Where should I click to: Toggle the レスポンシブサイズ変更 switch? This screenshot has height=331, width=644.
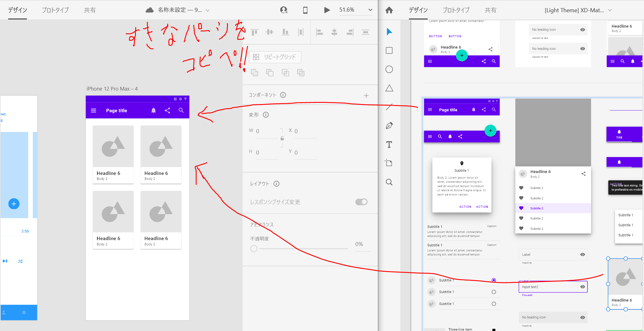361,202
